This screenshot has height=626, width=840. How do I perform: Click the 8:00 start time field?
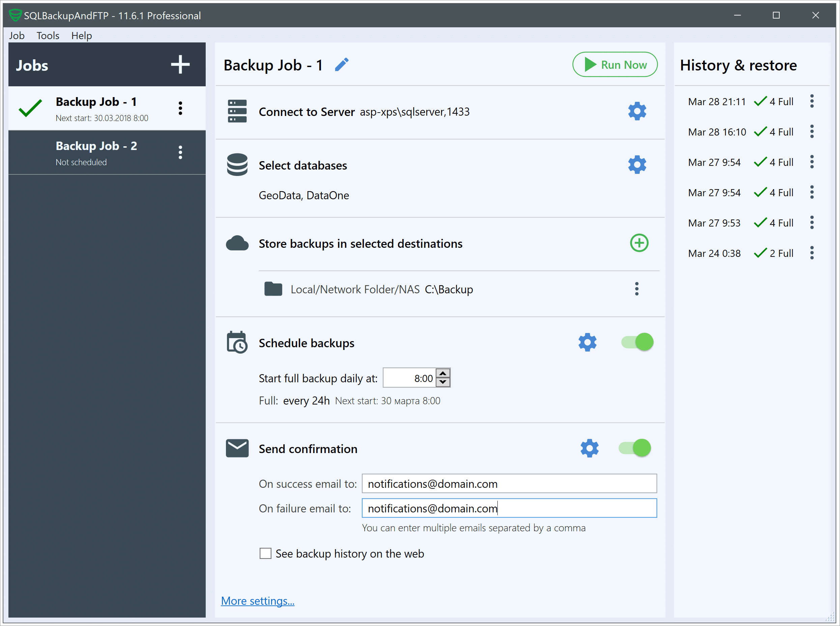pyautogui.click(x=409, y=378)
